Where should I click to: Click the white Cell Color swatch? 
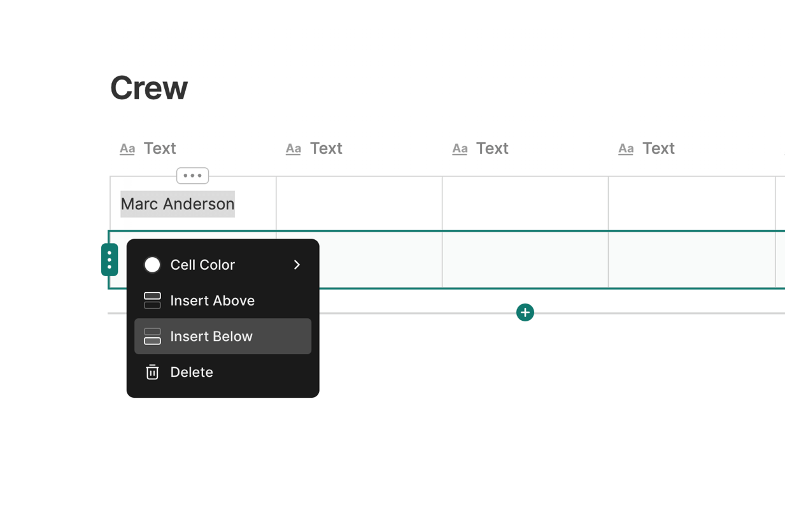pos(152,265)
